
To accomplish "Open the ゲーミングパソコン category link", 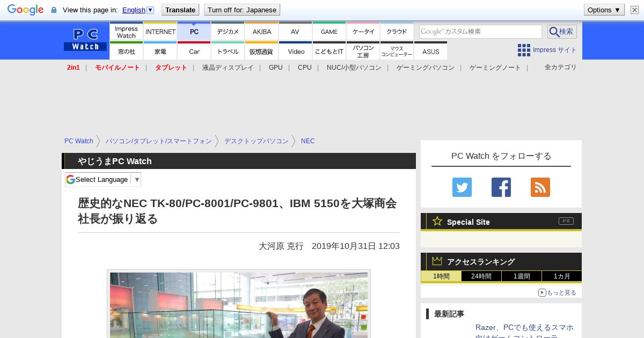I will click(425, 68).
